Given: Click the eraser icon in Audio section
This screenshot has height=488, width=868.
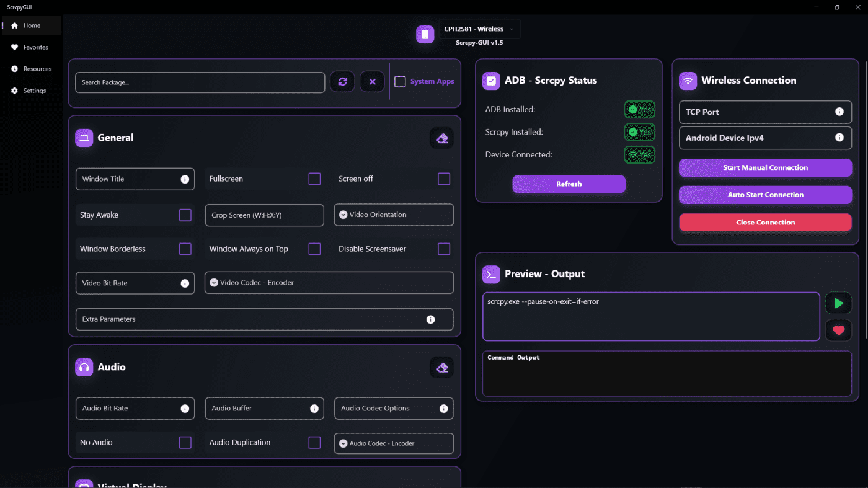Looking at the screenshot, I should pyautogui.click(x=441, y=368).
